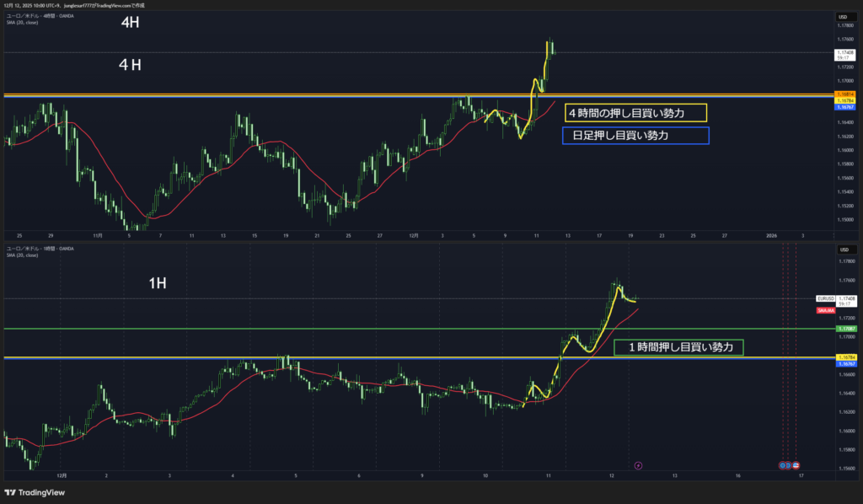The image size is (863, 504).
Task: Click the leftmost economic calendar icon beside the flag
Action: tap(781, 464)
